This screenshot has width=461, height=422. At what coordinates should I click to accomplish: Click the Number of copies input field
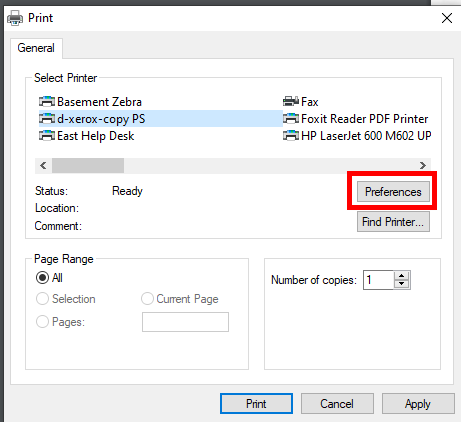[379, 280]
